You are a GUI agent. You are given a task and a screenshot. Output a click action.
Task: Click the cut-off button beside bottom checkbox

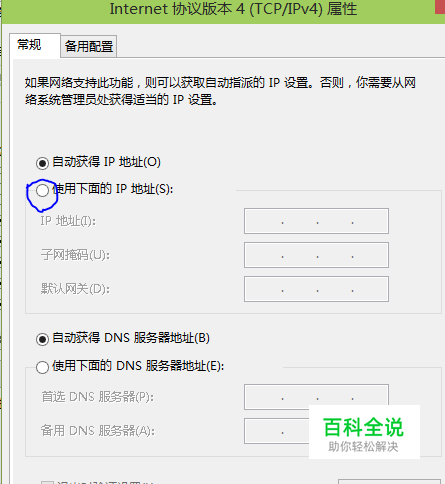(389, 482)
